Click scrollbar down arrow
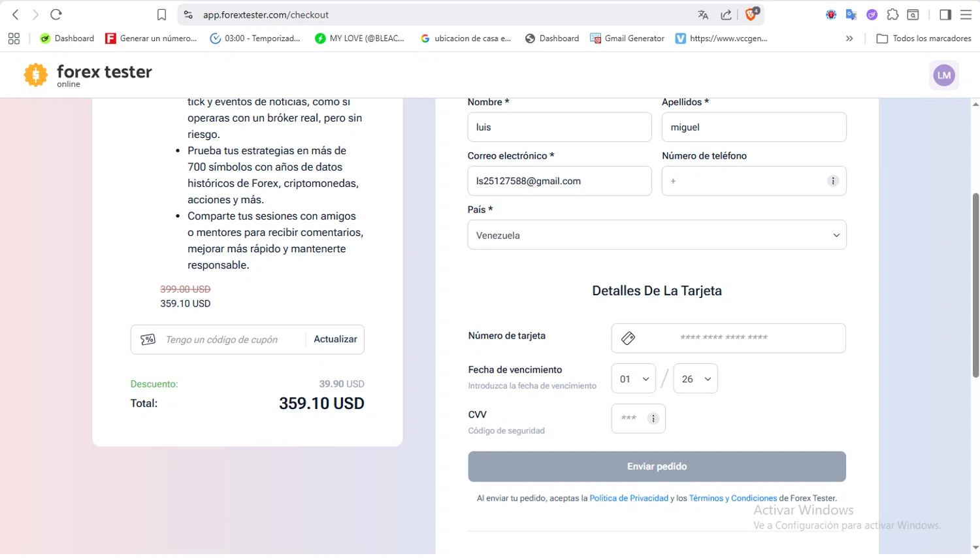Screen dimensions: 980x558 click(975, 548)
